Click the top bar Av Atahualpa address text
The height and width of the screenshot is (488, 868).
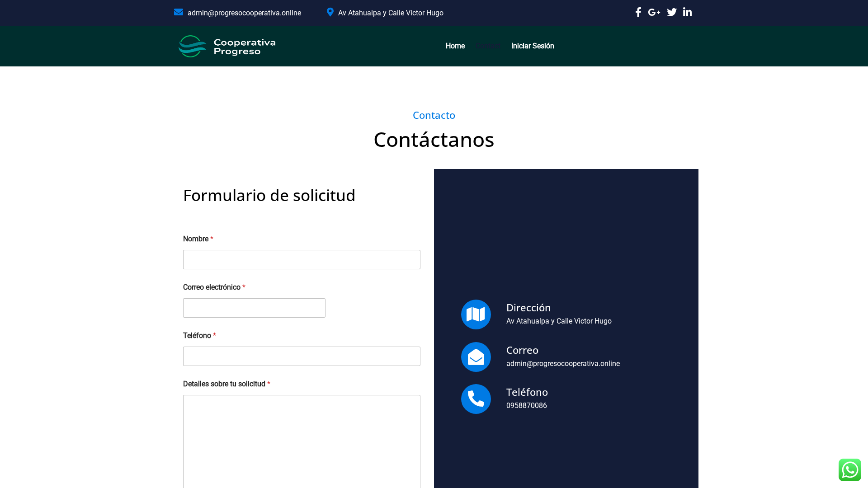click(x=391, y=13)
